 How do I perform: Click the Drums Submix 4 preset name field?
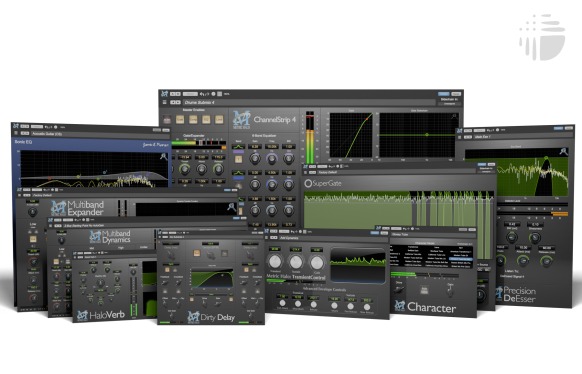click(x=309, y=102)
